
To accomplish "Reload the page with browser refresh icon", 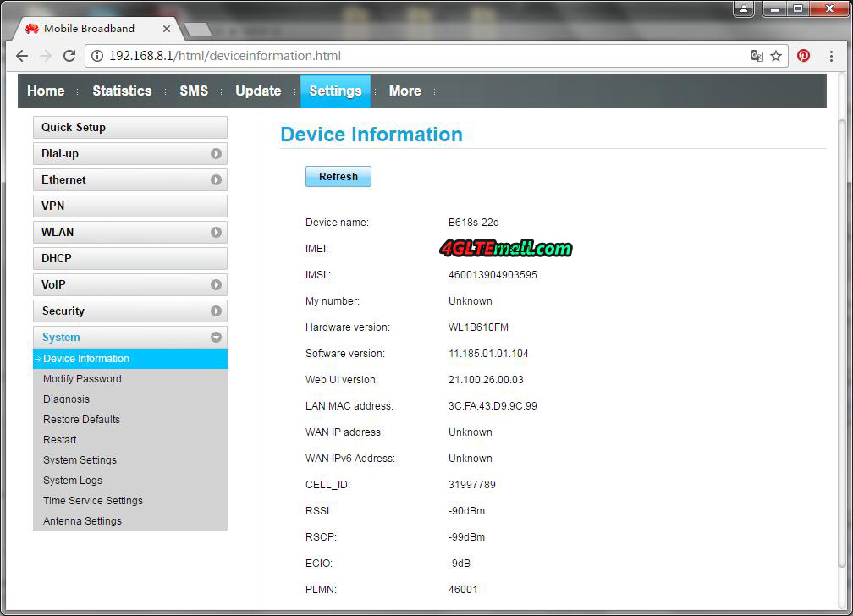I will (69, 56).
